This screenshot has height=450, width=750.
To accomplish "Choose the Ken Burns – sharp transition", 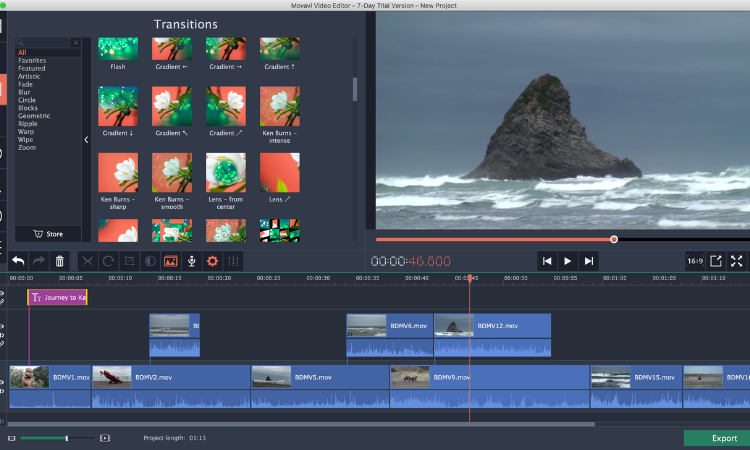I will pos(118,173).
